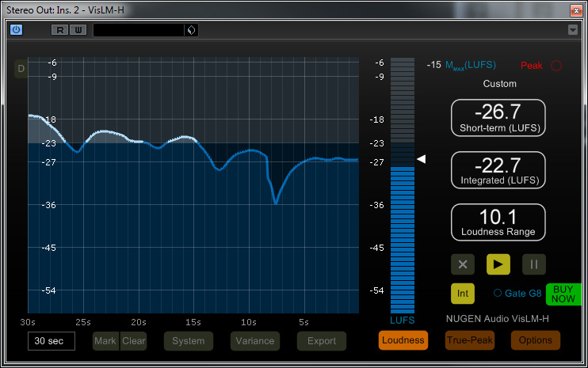Enable the Gate G8 radio option
This screenshot has height=368, width=588.
tap(498, 293)
